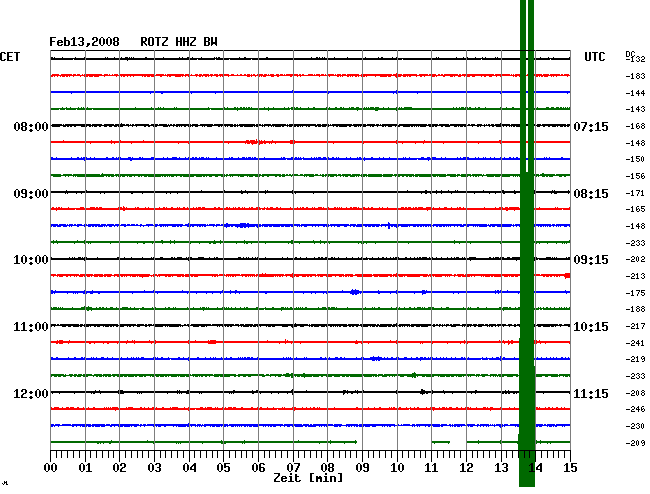Select minute 09 on the time axis
This screenshot has height=494, width=650.
(362, 468)
